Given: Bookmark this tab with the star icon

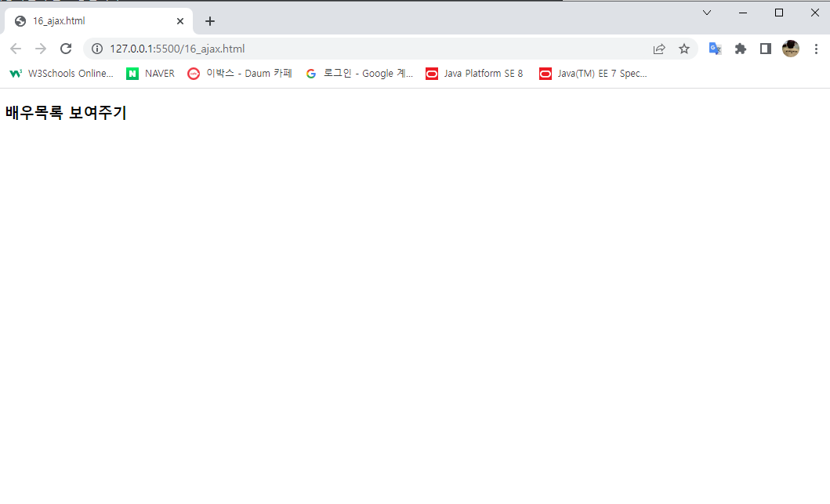Looking at the screenshot, I should [x=684, y=49].
